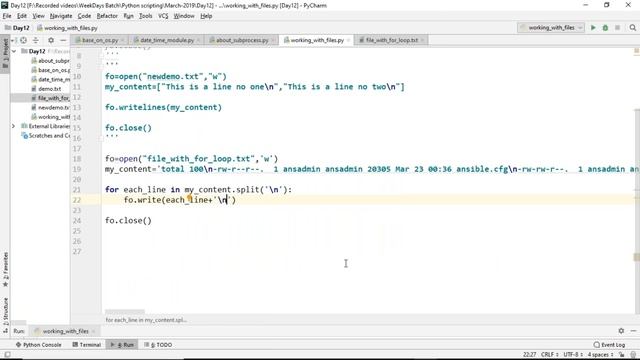Open the VCS menu
640x360 pixels.
pyautogui.click(x=163, y=16)
